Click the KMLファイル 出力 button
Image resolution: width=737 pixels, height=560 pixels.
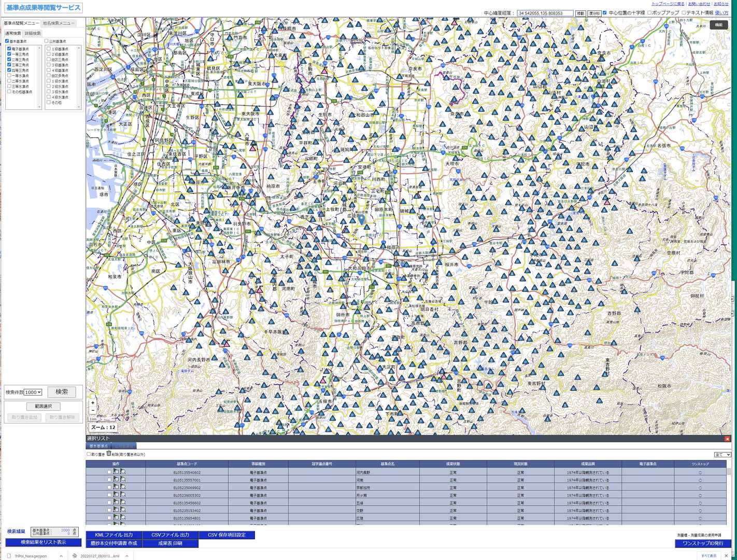(114, 535)
